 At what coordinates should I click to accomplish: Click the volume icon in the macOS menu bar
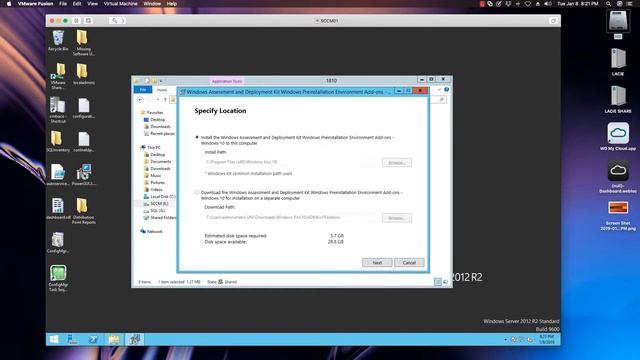[548, 4]
